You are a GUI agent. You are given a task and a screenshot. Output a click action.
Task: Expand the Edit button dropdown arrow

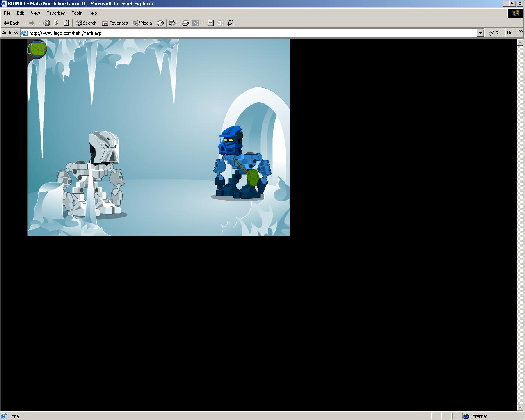coord(203,23)
